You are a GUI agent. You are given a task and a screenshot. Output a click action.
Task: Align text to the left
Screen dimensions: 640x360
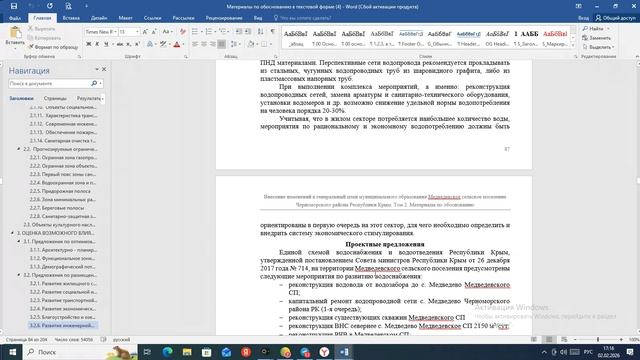click(x=195, y=44)
